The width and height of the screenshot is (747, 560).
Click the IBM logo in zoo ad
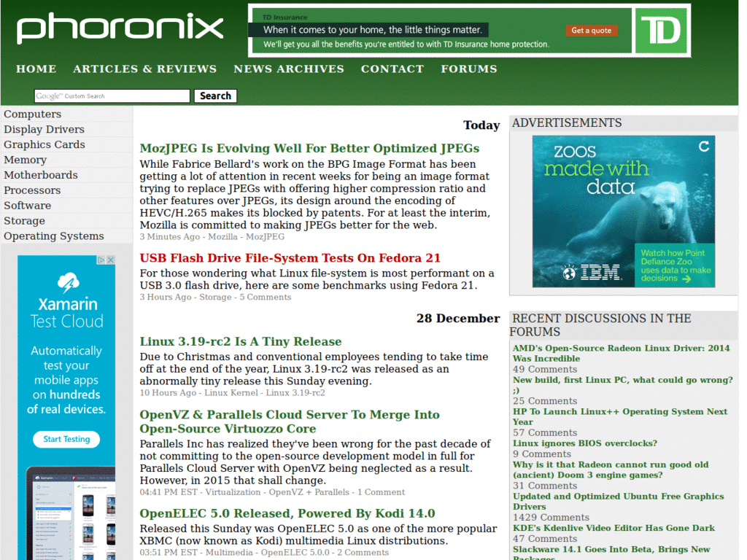pos(600,273)
